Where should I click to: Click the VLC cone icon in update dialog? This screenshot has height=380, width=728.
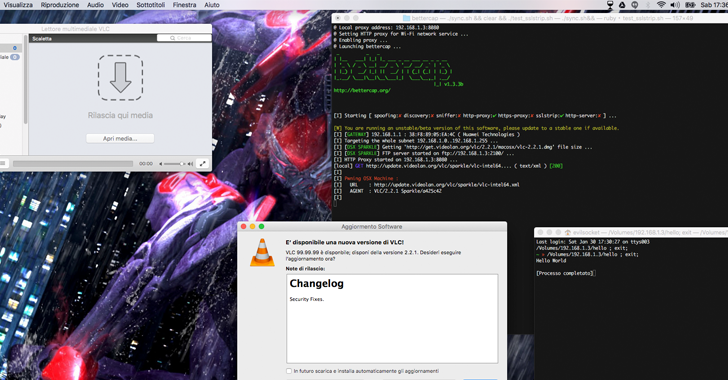point(262,252)
